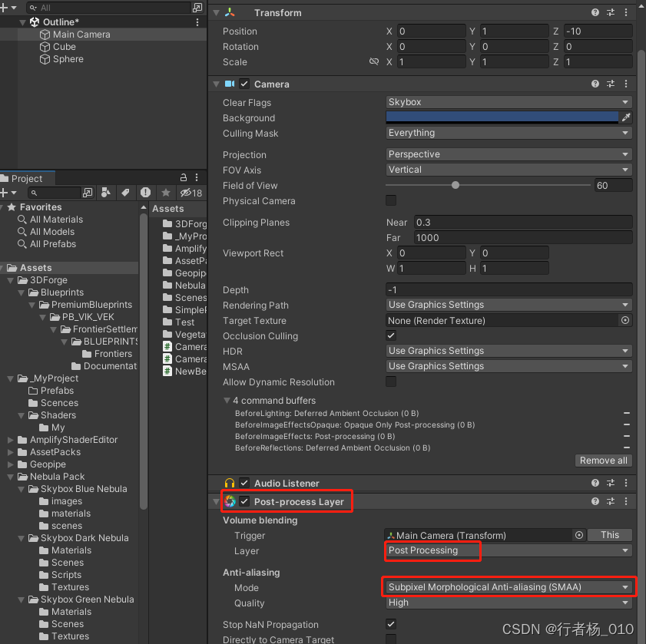The image size is (646, 644).
Task: Disable the Camera component checkbox
Action: [244, 84]
